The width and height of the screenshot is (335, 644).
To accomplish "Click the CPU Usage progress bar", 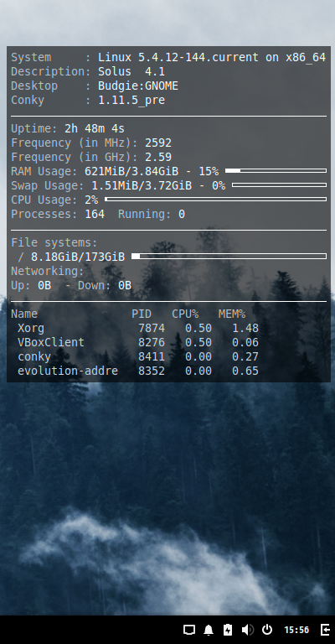I will pyautogui.click(x=216, y=200).
